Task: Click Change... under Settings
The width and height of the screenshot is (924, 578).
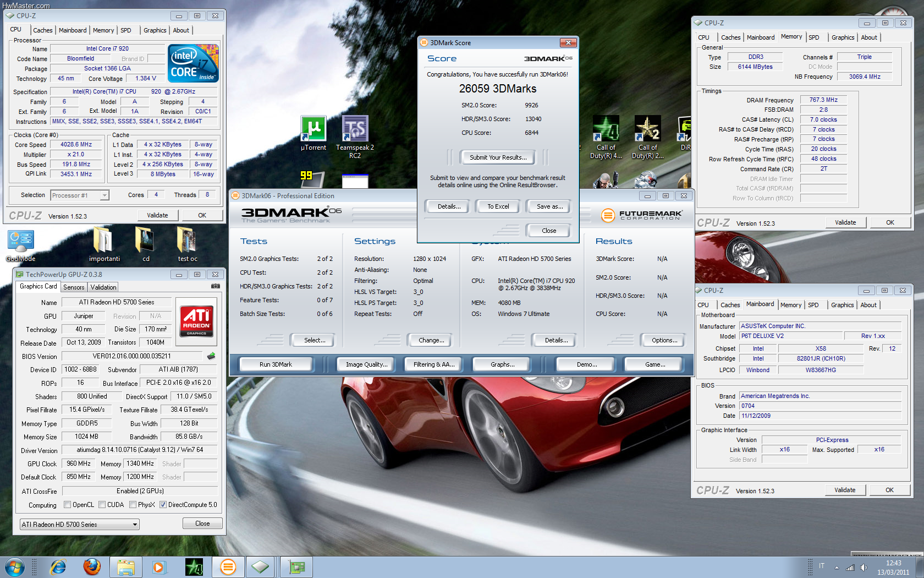Action: (431, 340)
